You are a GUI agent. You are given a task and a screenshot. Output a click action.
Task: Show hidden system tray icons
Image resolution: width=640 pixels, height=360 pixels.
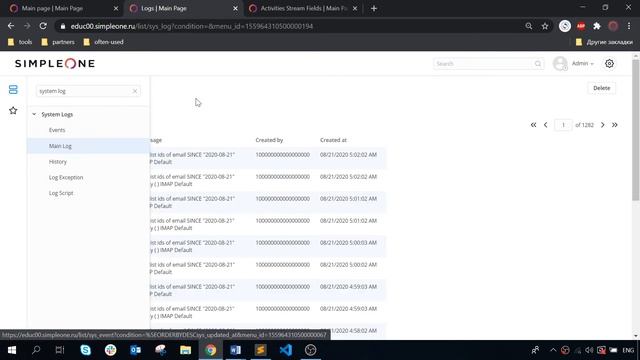click(553, 350)
